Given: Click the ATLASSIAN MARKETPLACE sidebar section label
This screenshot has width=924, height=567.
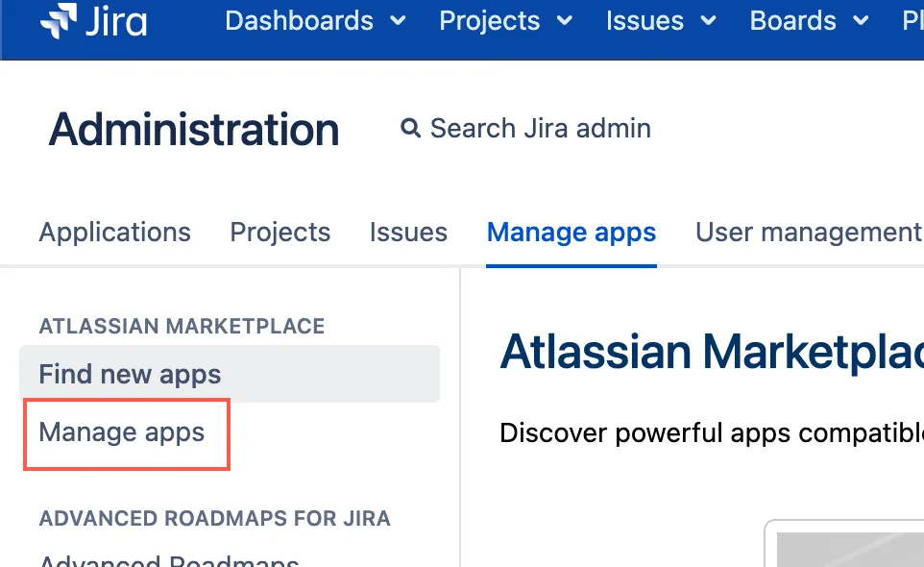Looking at the screenshot, I should point(182,326).
